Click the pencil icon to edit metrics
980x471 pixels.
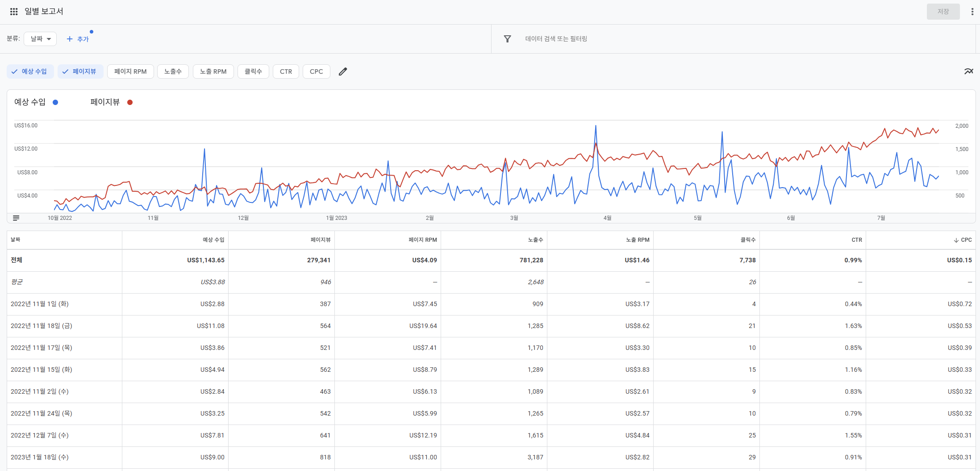342,71
